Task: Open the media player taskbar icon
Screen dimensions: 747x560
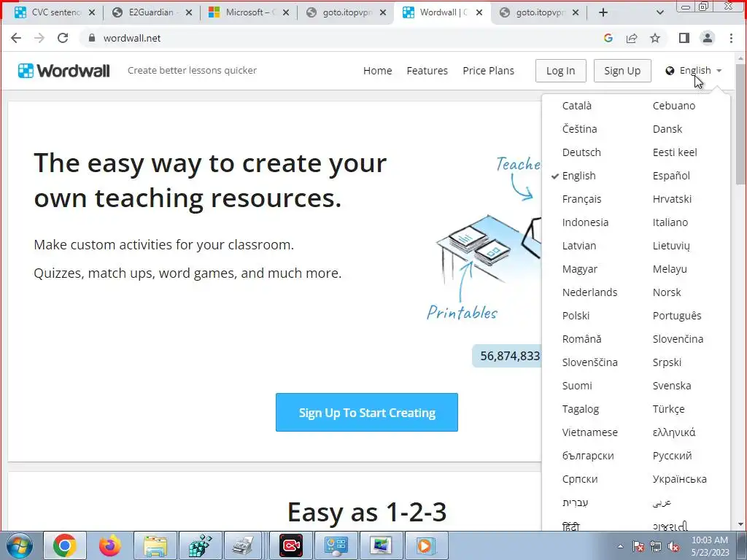Action: [x=426, y=545]
